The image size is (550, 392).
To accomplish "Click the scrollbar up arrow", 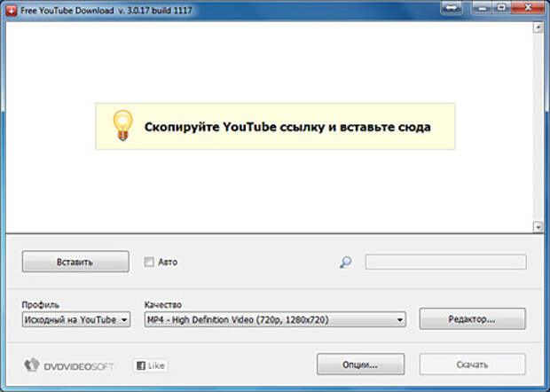I will coord(538,27).
